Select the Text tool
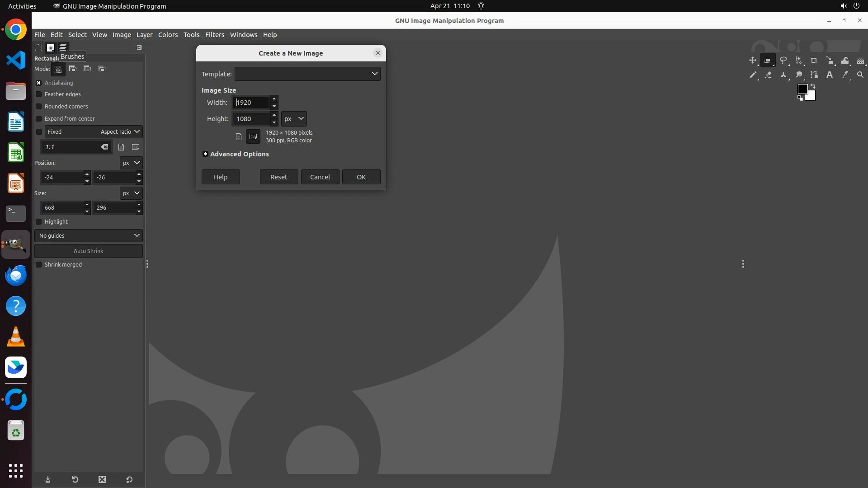868x488 pixels. click(x=830, y=75)
